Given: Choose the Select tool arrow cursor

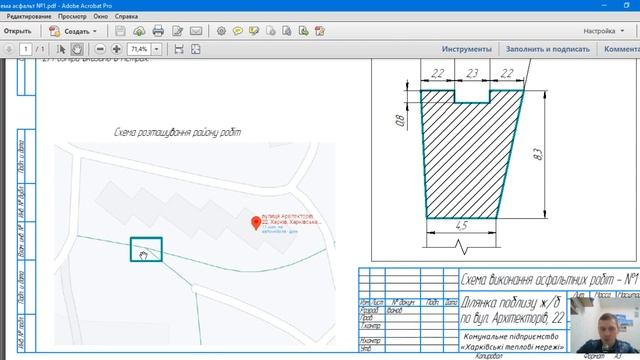Looking at the screenshot, I should tap(61, 49).
